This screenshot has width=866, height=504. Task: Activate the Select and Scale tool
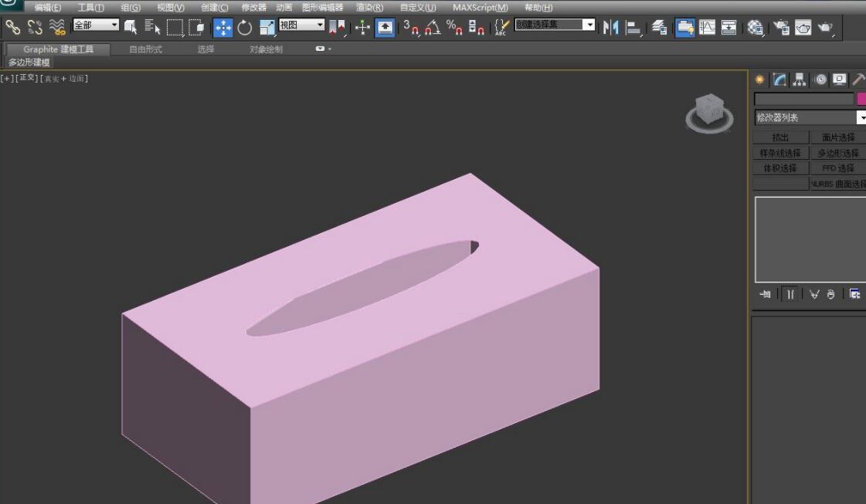pyautogui.click(x=267, y=28)
